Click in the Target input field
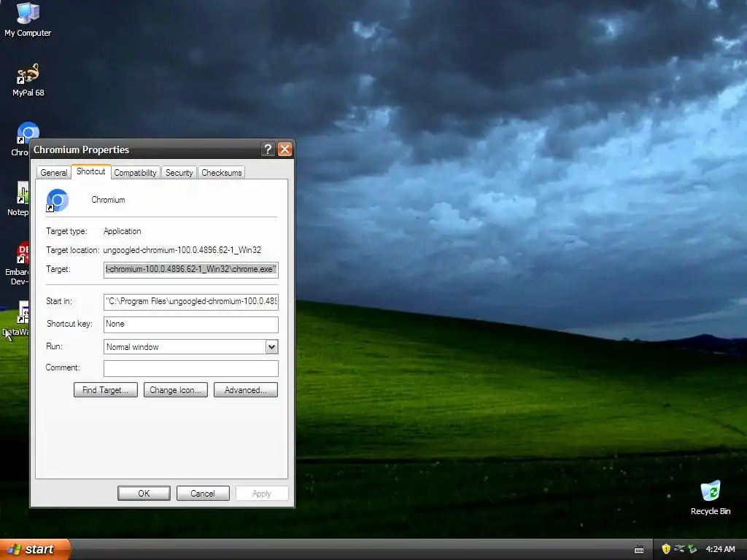This screenshot has height=560, width=747. click(191, 270)
